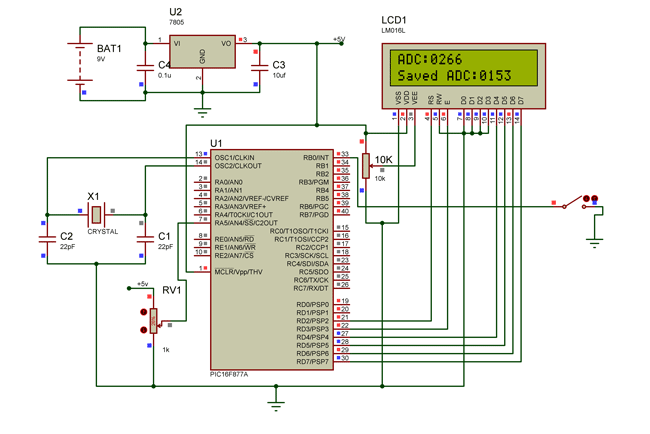Click the OSC1/CLKIN pin label
This screenshot has width=650, height=434.
[235, 158]
